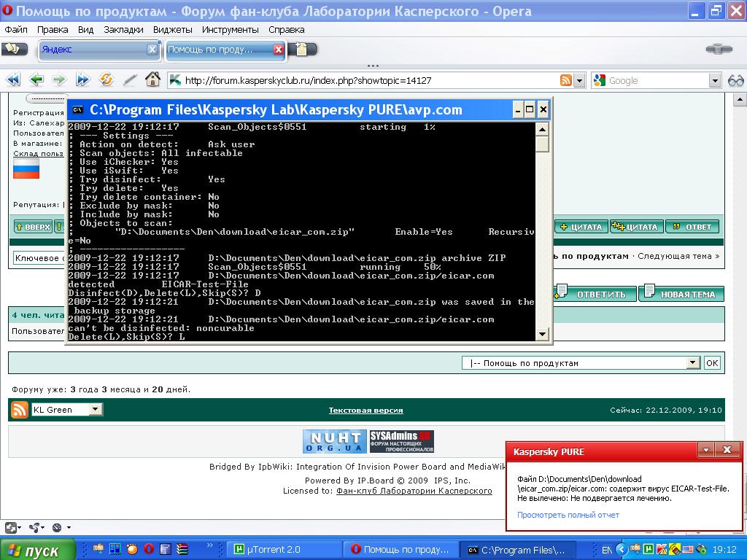Image resolution: width=747 pixels, height=560 pixels.
Task: Click the RSS feed icon in address bar
Action: 566,80
